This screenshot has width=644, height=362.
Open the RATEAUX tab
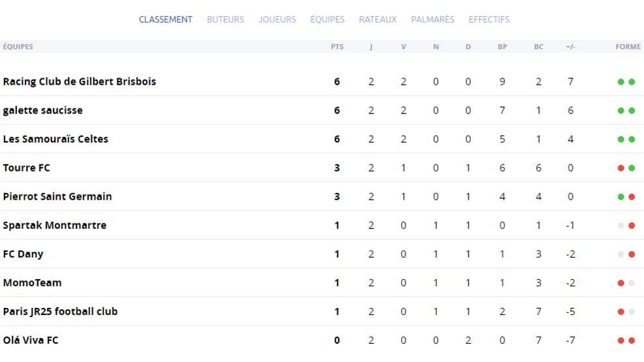(x=377, y=20)
